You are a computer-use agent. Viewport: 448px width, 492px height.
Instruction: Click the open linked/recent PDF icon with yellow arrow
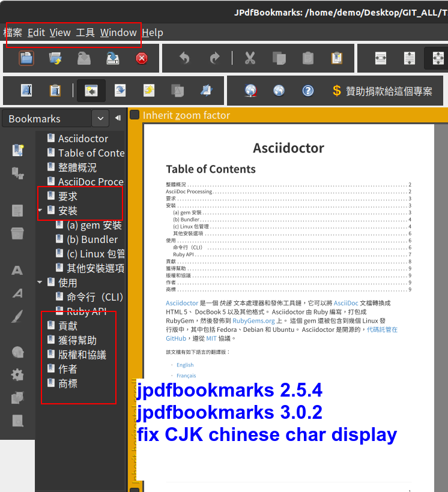[x=55, y=58]
